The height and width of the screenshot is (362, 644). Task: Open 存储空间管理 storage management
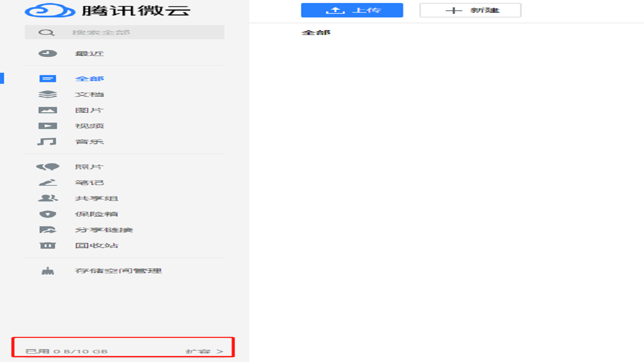tap(118, 271)
